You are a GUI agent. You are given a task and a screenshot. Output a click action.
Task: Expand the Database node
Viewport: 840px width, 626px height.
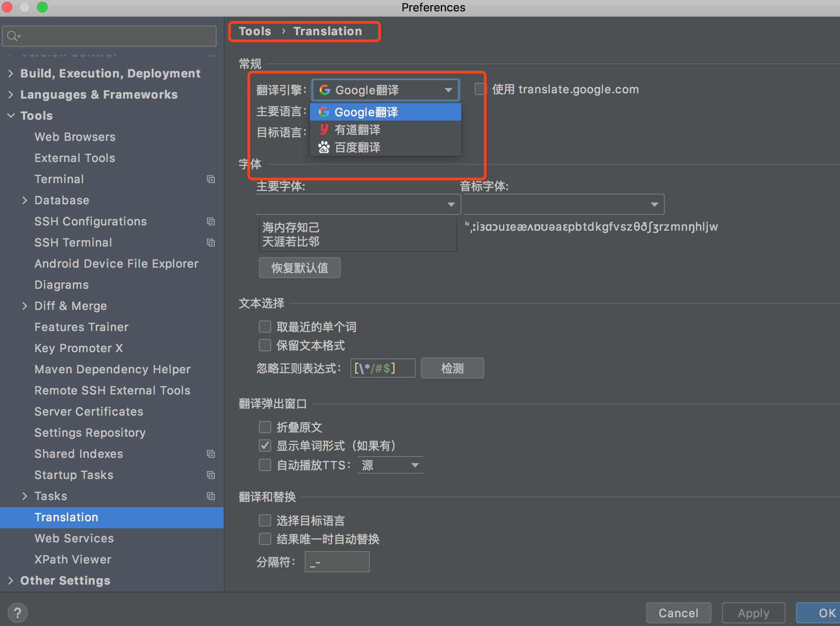coord(25,200)
